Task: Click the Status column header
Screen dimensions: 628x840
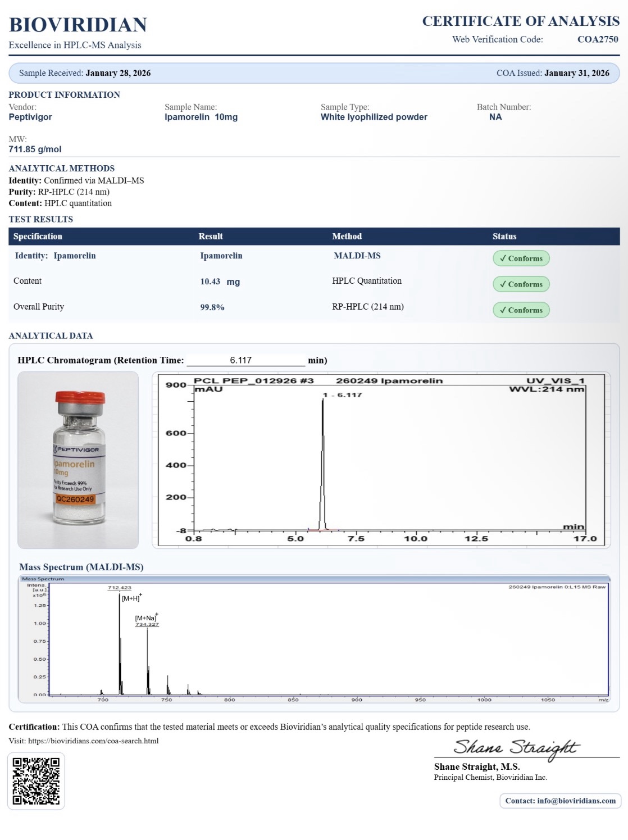Action: click(x=504, y=237)
